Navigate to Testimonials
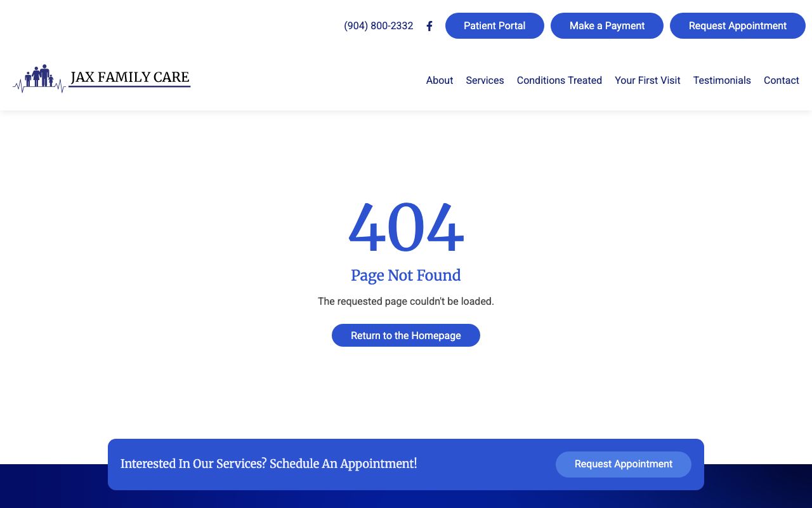The height and width of the screenshot is (508, 812). point(721,80)
